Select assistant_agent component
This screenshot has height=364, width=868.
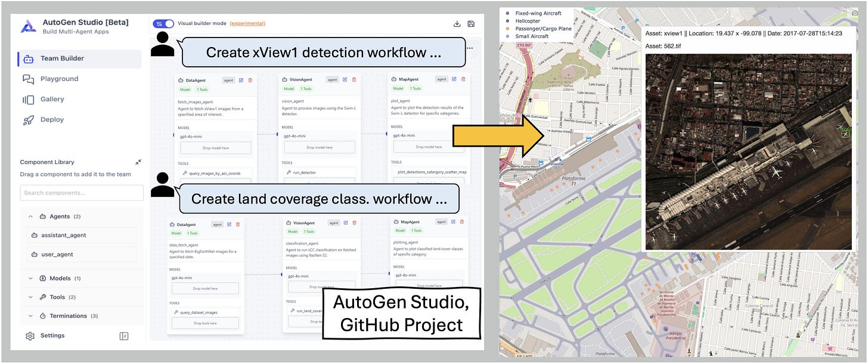83,235
